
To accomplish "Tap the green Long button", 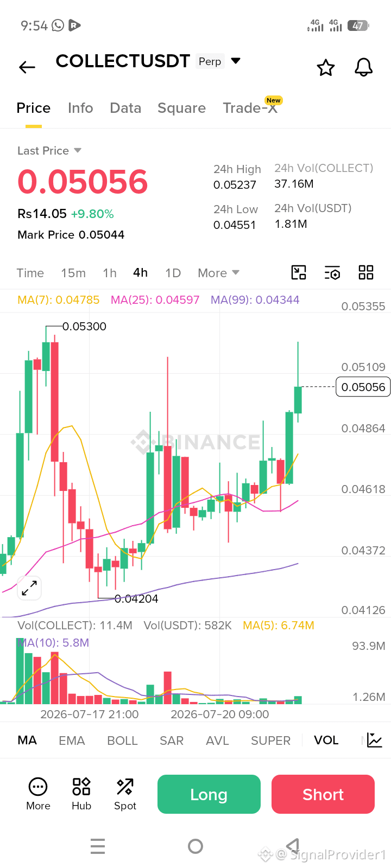I will click(209, 794).
